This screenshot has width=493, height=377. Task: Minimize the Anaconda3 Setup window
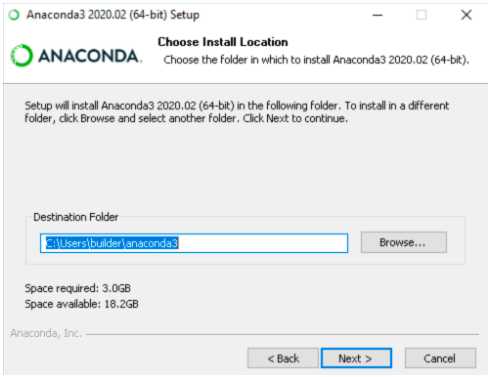click(377, 15)
